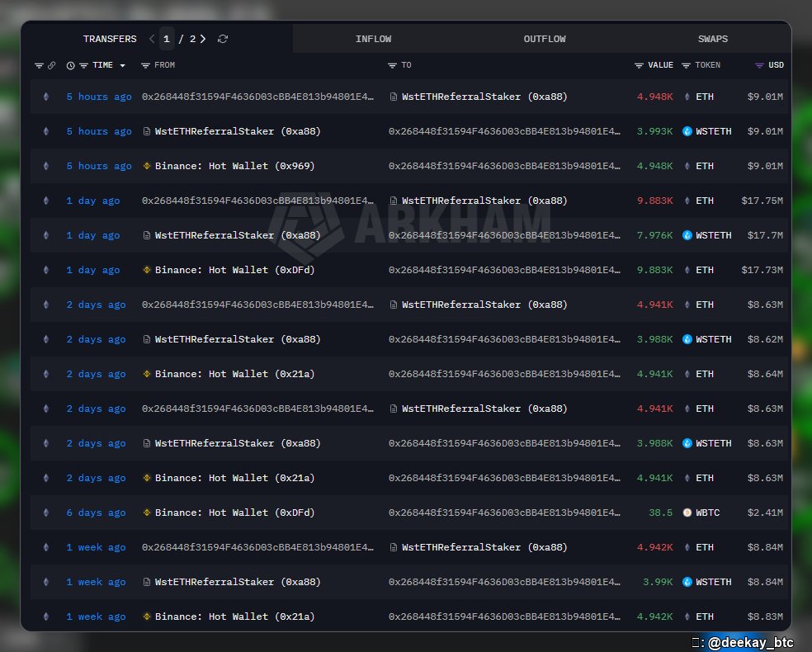Viewport: 812px width, 652px height.
Task: Click the page number 1 field
Action: [166, 39]
